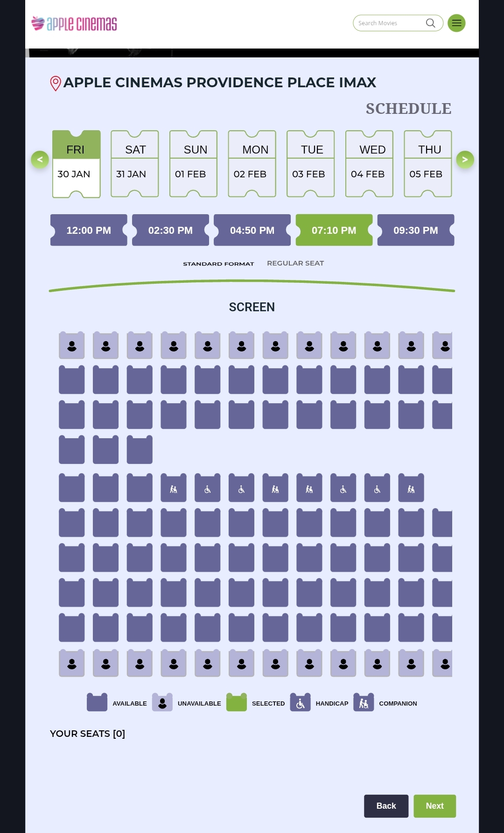Click the green Selected legend swatch

pos(237,703)
